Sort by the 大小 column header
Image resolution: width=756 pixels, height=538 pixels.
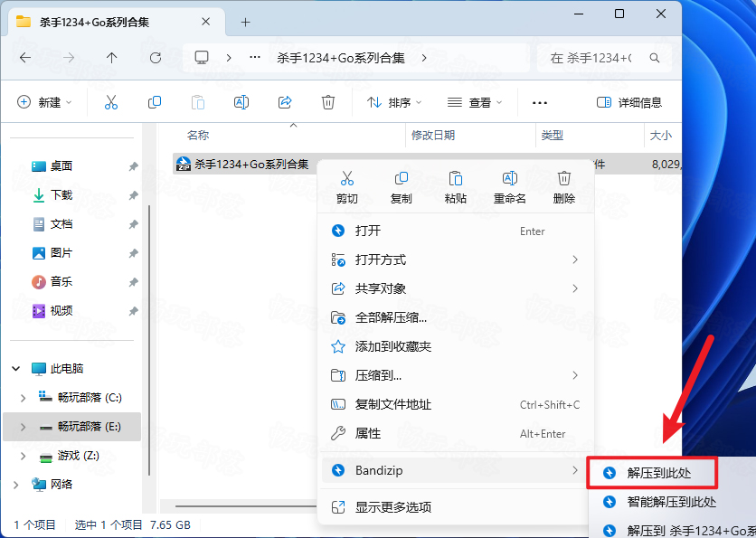pos(660,136)
